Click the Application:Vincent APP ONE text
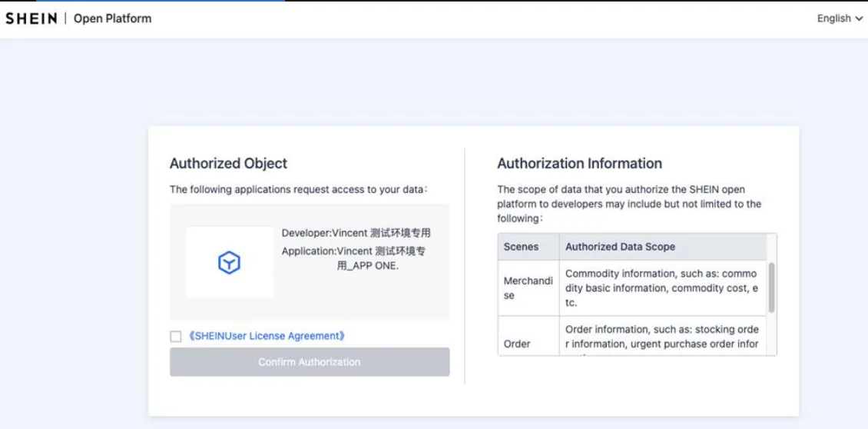The height and width of the screenshot is (429, 868). pyautogui.click(x=354, y=258)
